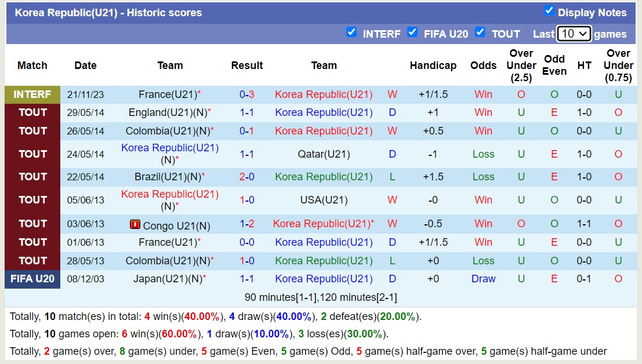Click the Congo U21 red card icon
This screenshot has height=364, width=642.
click(x=135, y=224)
